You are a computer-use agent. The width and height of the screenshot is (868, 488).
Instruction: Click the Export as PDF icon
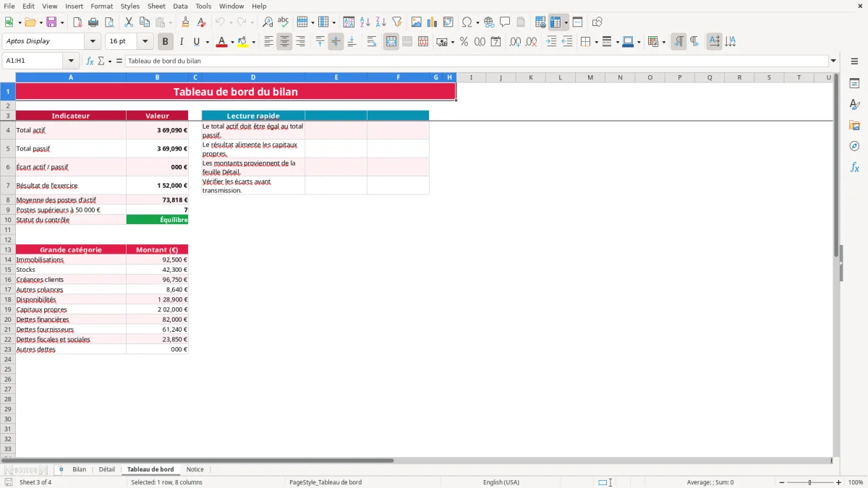click(77, 22)
